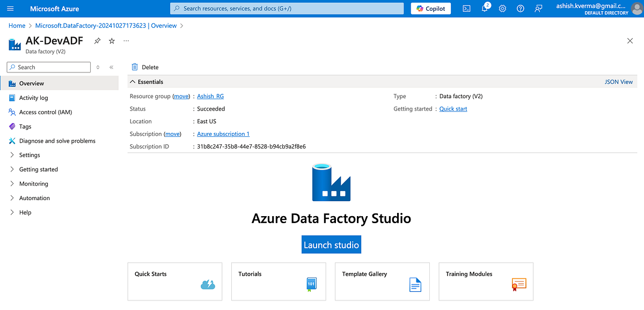Launch Azure Data Factory Studio
The image size is (644, 310).
click(x=331, y=244)
